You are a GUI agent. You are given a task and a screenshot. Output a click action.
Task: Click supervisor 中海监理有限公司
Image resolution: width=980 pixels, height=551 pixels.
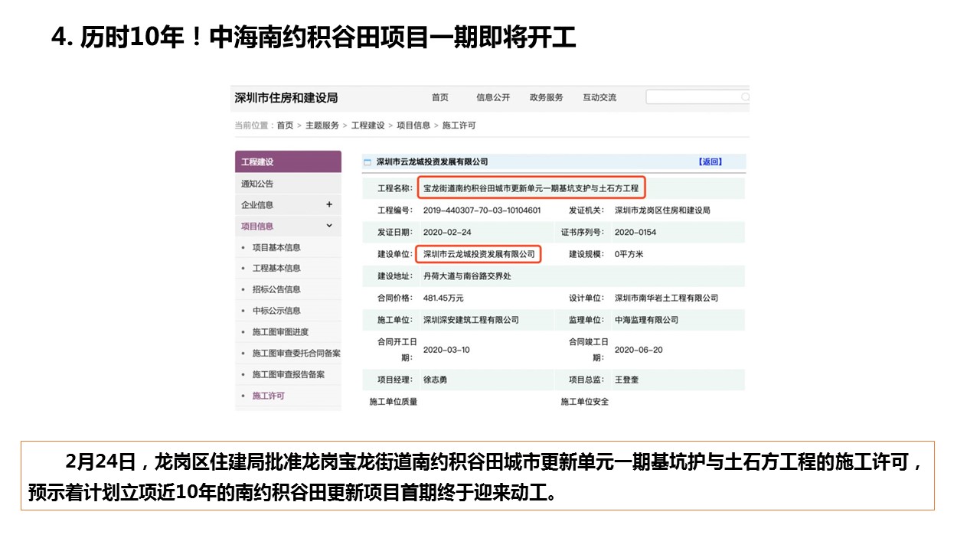click(x=646, y=319)
